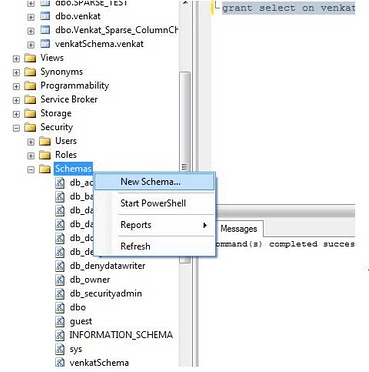Expand the Programmability folder node
This screenshot has width=369, height=372.
[16, 86]
